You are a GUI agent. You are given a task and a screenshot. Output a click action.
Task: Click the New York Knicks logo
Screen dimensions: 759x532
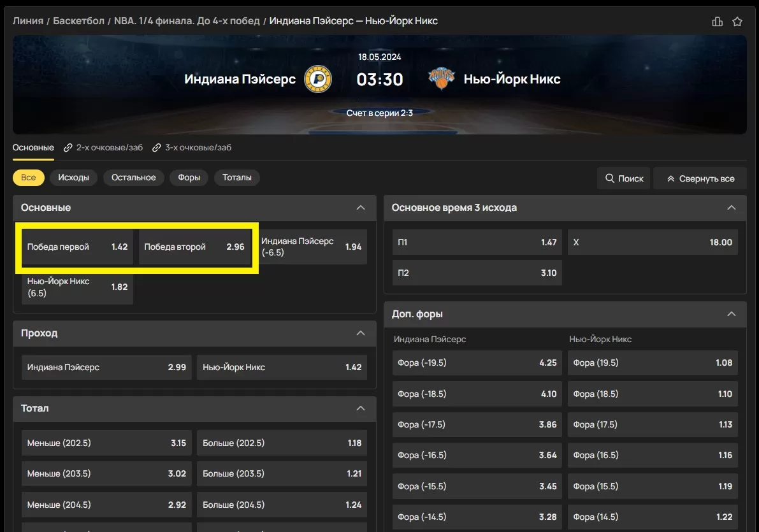pos(442,79)
